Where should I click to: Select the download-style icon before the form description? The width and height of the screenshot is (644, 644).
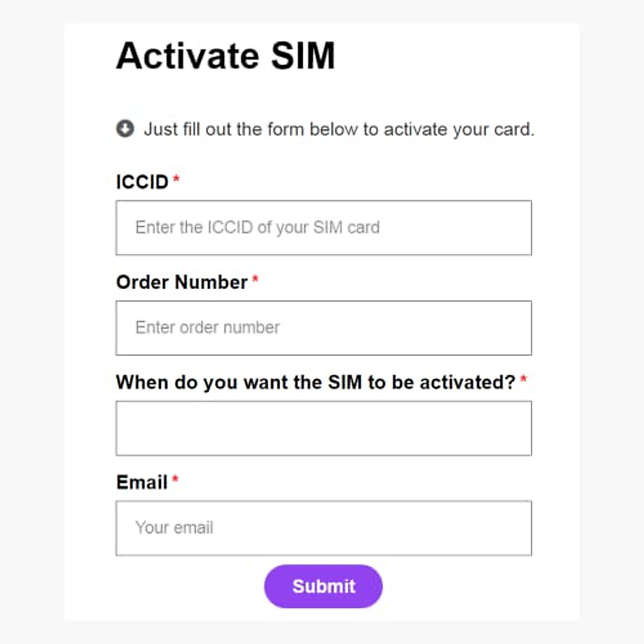tap(125, 129)
